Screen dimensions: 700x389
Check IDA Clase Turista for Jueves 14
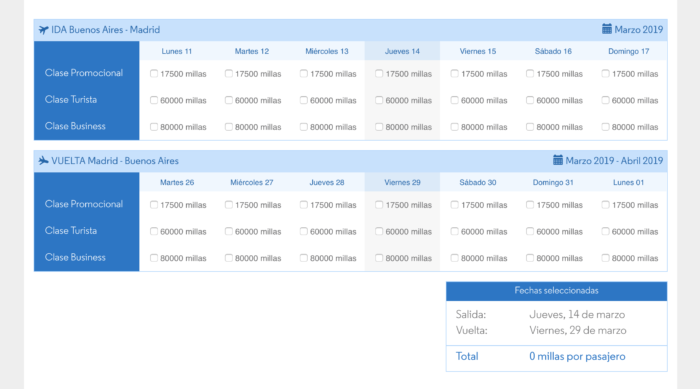point(379,100)
